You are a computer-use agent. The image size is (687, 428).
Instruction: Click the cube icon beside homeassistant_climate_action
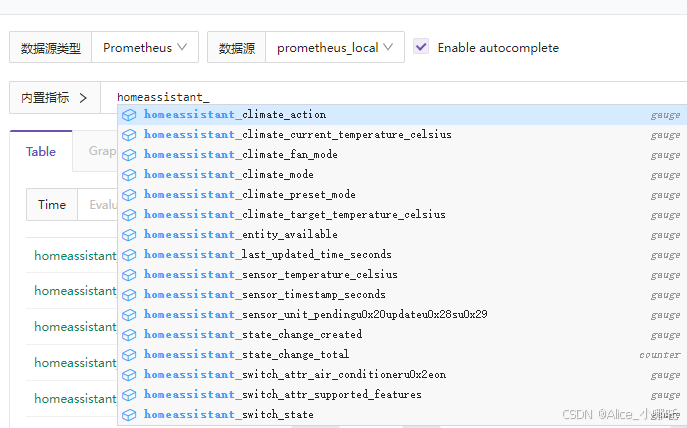(x=129, y=115)
